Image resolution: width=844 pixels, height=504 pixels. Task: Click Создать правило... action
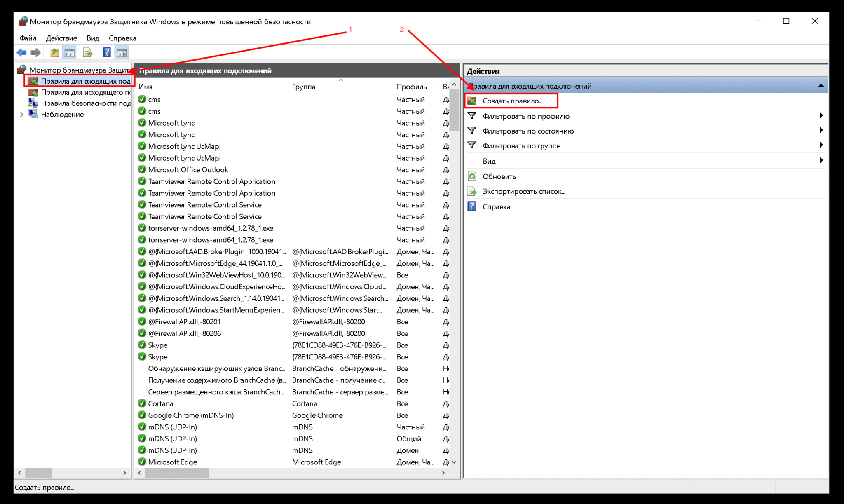tap(512, 101)
